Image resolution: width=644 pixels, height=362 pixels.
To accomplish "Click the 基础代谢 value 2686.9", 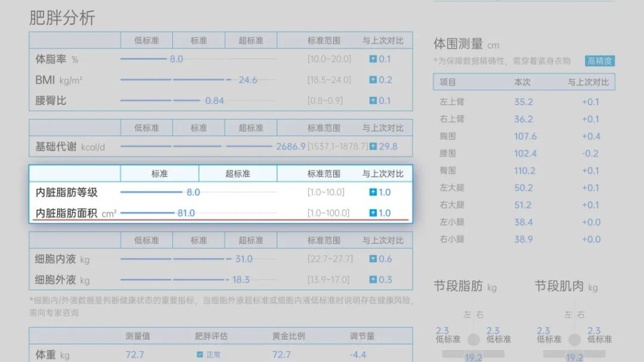I will coord(291,147).
